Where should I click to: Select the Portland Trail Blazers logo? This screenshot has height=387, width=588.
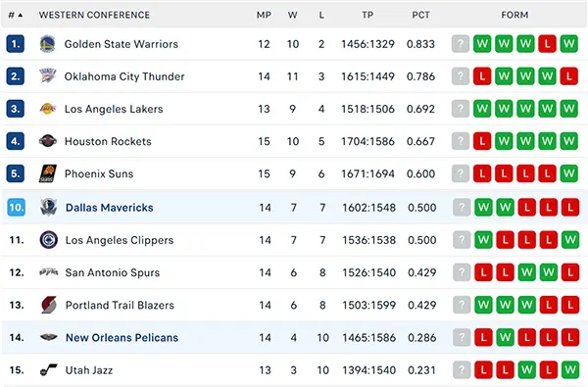[49, 305]
